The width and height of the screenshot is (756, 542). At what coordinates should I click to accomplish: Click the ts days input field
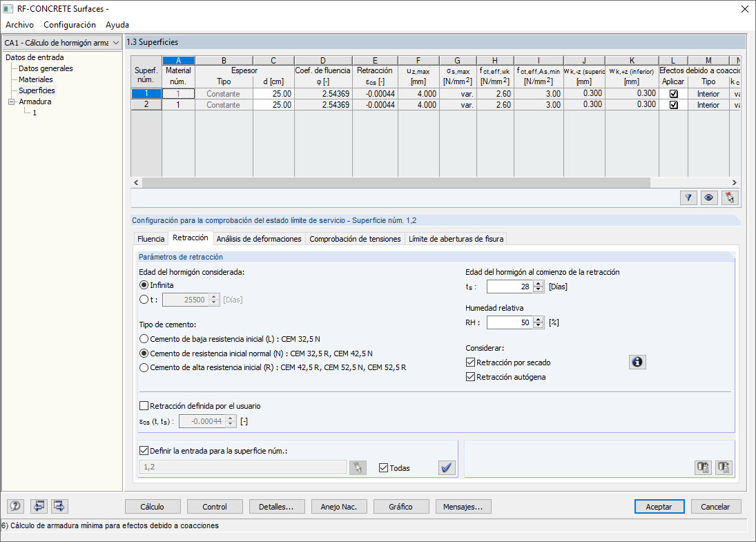[x=510, y=287]
